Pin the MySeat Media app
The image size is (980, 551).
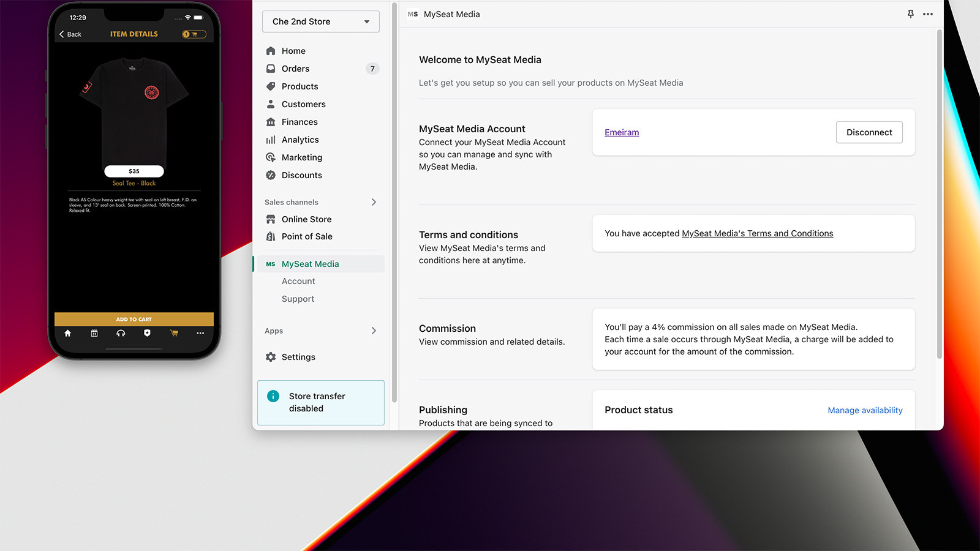pos(911,14)
